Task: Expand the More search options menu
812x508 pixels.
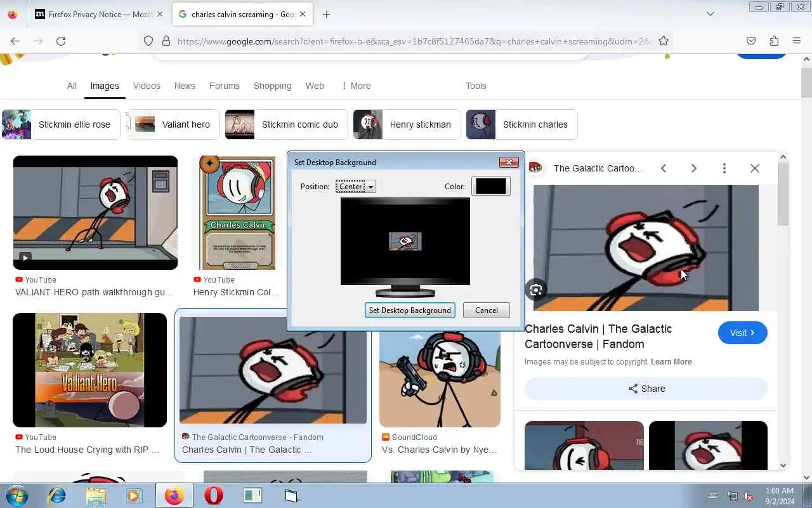Action: pyautogui.click(x=357, y=86)
